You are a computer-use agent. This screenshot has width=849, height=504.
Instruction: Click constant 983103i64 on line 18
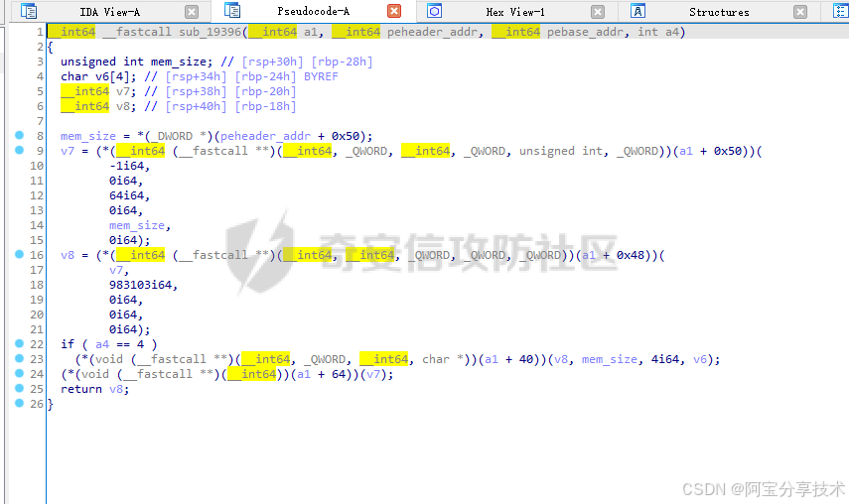[x=140, y=285]
